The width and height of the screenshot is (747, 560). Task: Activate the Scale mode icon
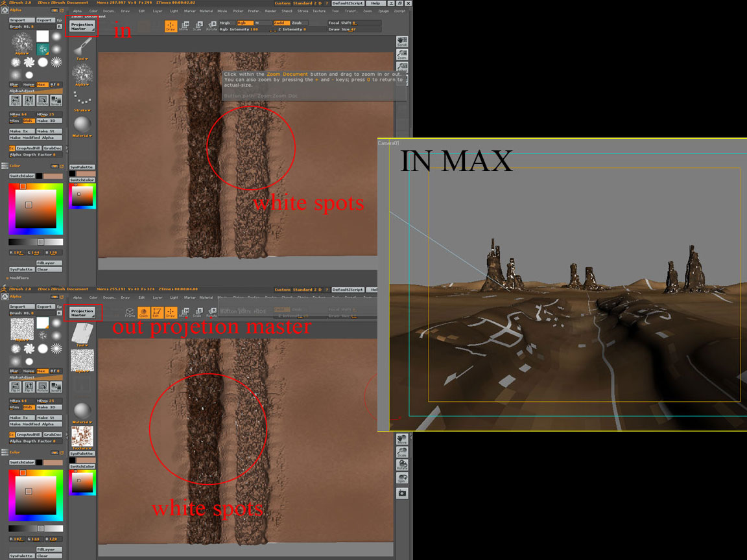(x=199, y=26)
